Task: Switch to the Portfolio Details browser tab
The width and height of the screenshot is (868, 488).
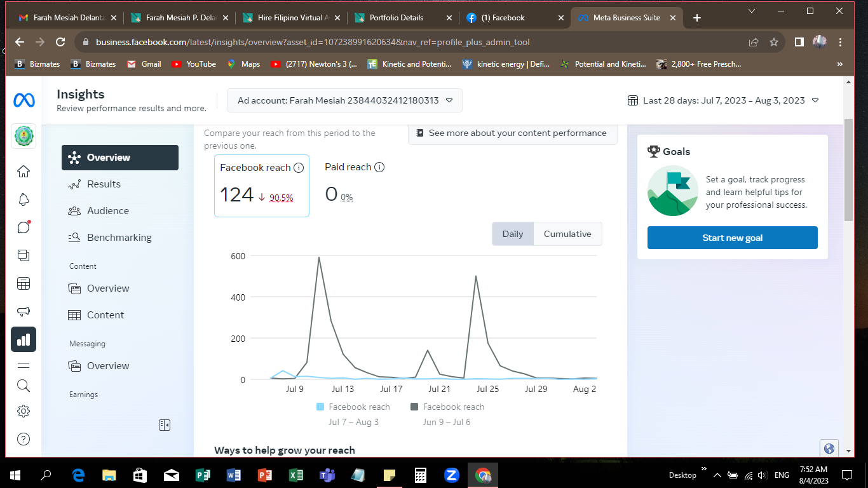Action: click(403, 18)
